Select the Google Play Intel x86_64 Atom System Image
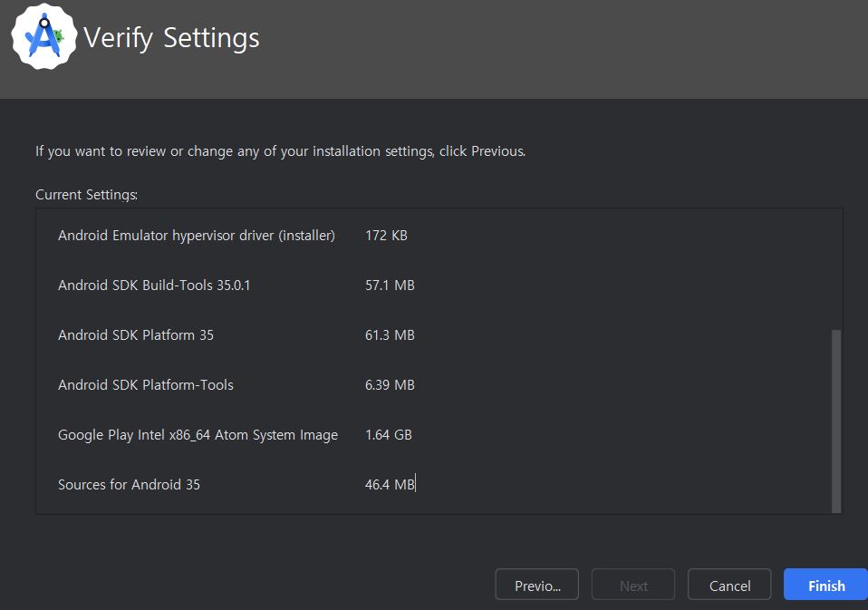868x610 pixels. click(x=198, y=434)
